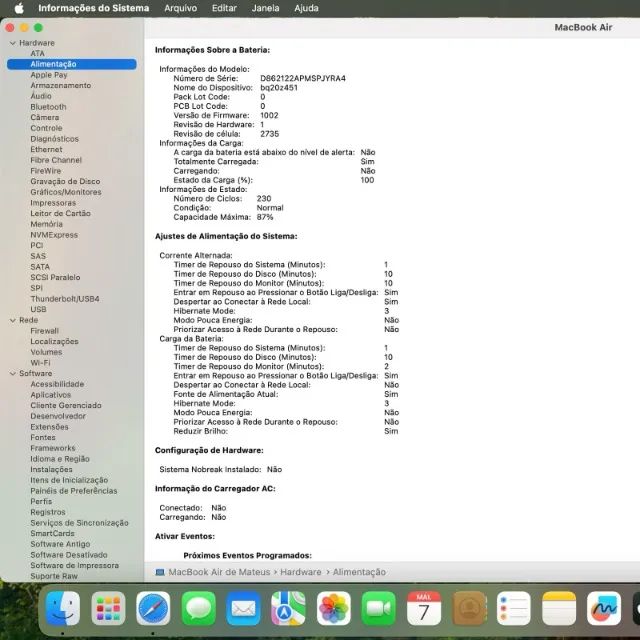Click the laptop icon in path bar
Viewport: 640px width, 640px height.
(160, 572)
